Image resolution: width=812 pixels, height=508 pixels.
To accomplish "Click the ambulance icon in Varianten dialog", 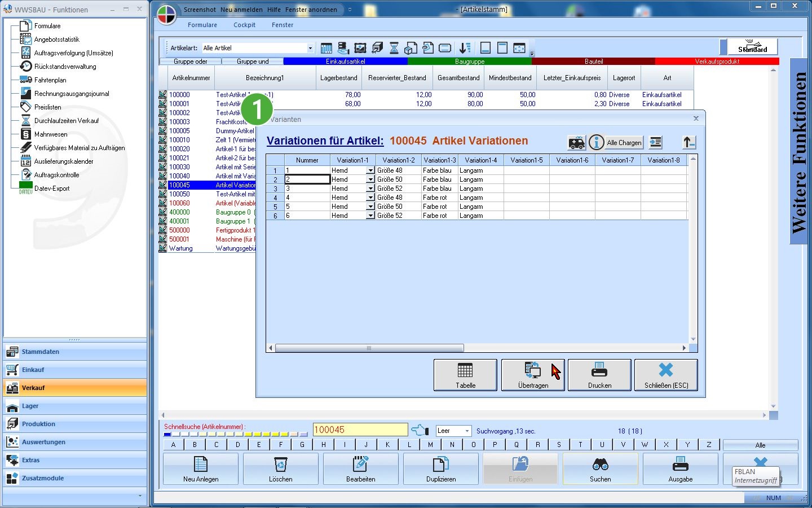I will tap(577, 142).
